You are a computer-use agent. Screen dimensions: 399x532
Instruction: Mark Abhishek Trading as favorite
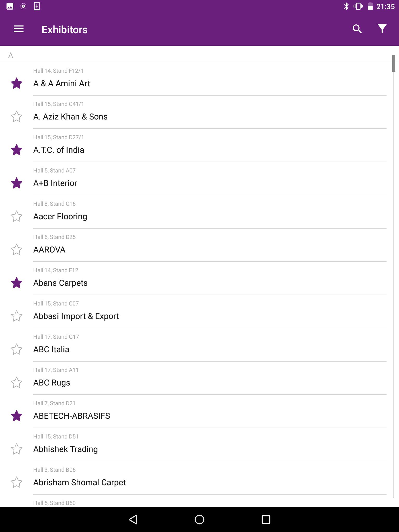click(x=17, y=449)
